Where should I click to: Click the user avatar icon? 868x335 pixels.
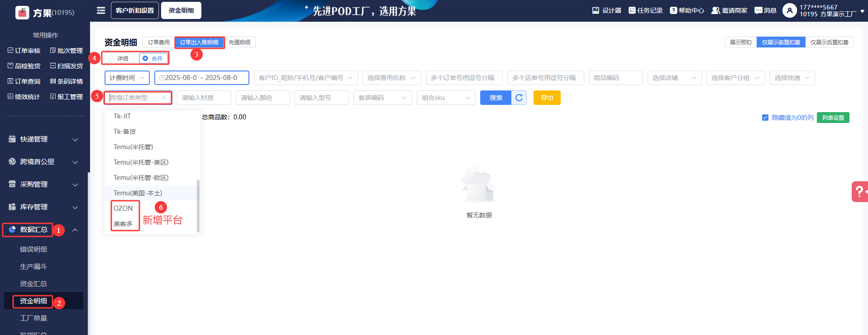click(x=789, y=10)
